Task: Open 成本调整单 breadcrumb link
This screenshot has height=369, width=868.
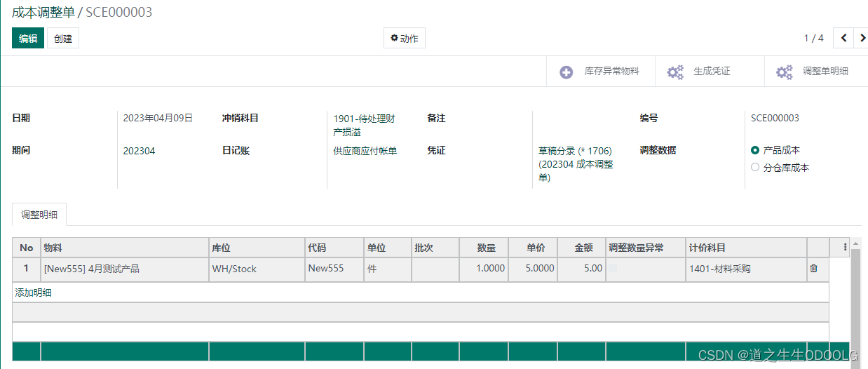Action: (x=43, y=12)
